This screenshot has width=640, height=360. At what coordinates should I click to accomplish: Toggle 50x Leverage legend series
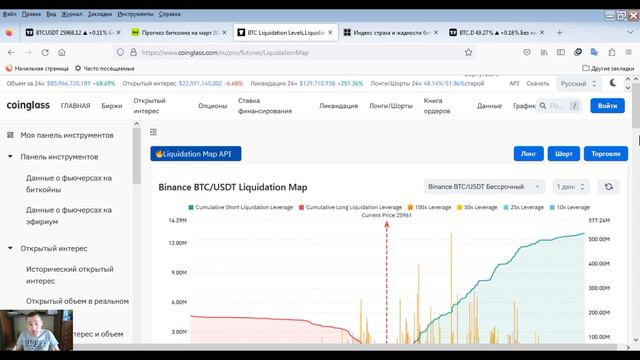pos(477,207)
